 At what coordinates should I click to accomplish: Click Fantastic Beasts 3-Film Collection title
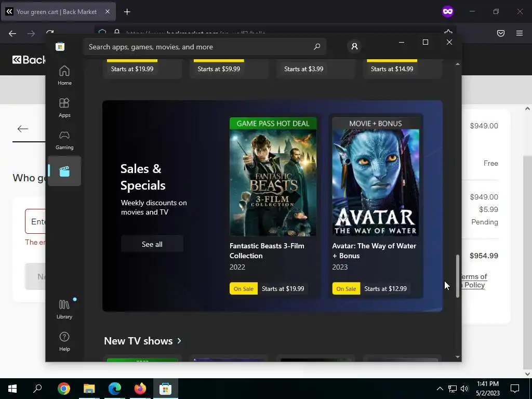[267, 251]
